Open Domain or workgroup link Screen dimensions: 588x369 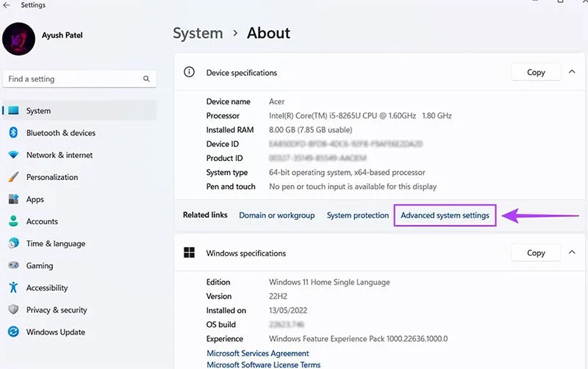(277, 215)
